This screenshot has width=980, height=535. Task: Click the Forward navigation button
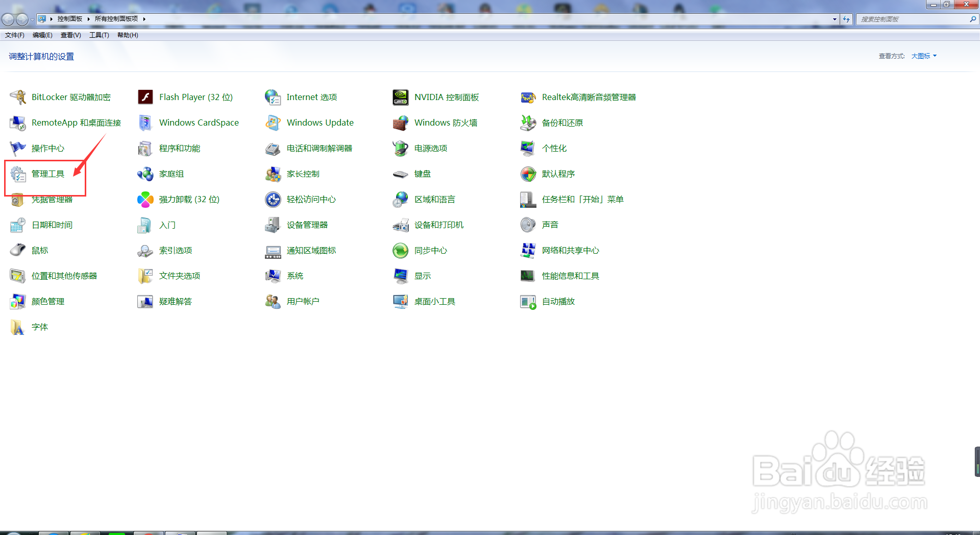(x=22, y=19)
